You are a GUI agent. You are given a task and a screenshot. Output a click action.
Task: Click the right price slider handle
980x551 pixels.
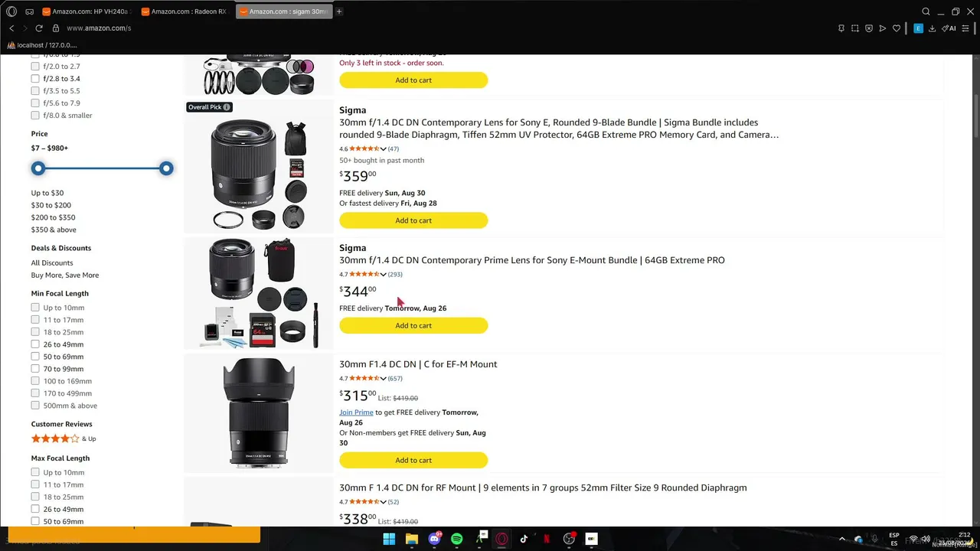click(166, 168)
